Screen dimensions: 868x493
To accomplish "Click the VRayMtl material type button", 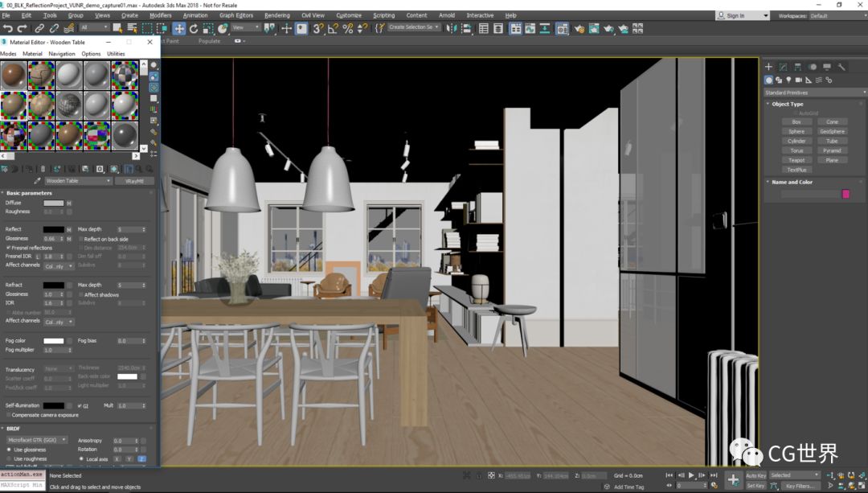I will click(134, 181).
